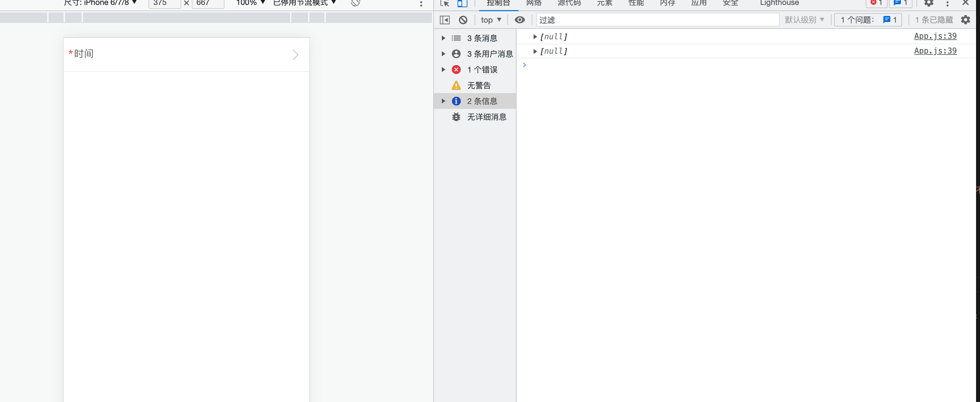This screenshot has height=402, width=980.
Task: Expand the first [null] console entry
Action: [535, 36]
